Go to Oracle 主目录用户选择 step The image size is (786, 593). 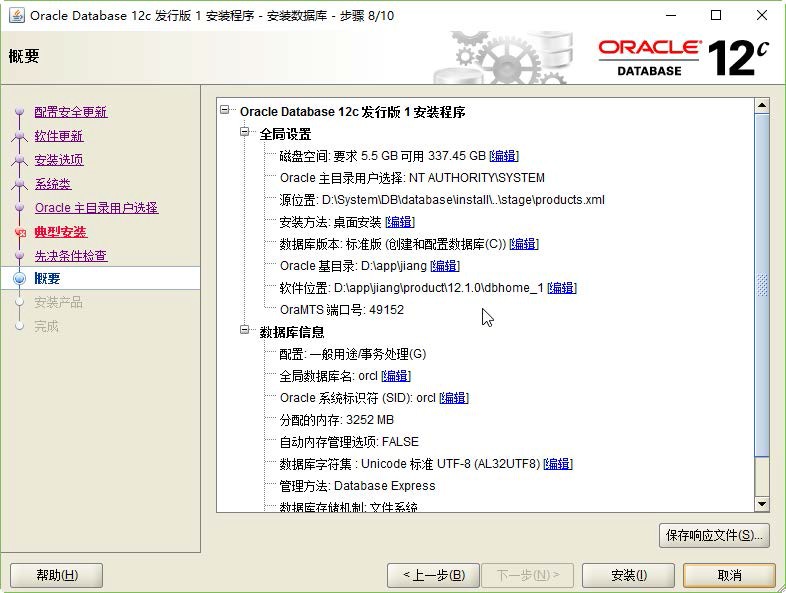tap(96, 208)
